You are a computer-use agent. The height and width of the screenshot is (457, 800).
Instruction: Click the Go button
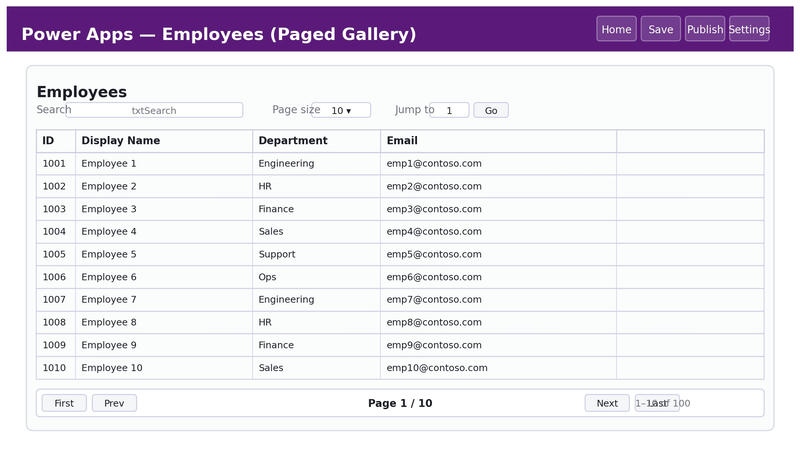coord(491,110)
